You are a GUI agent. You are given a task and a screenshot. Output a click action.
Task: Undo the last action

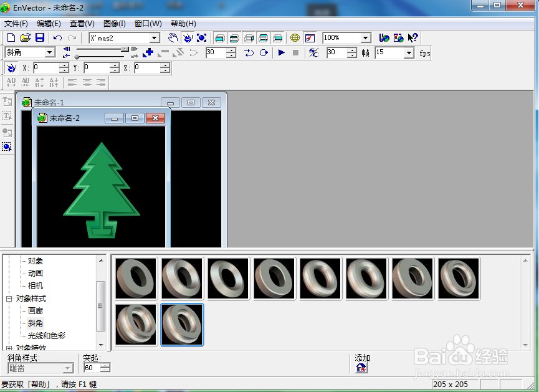pos(58,37)
